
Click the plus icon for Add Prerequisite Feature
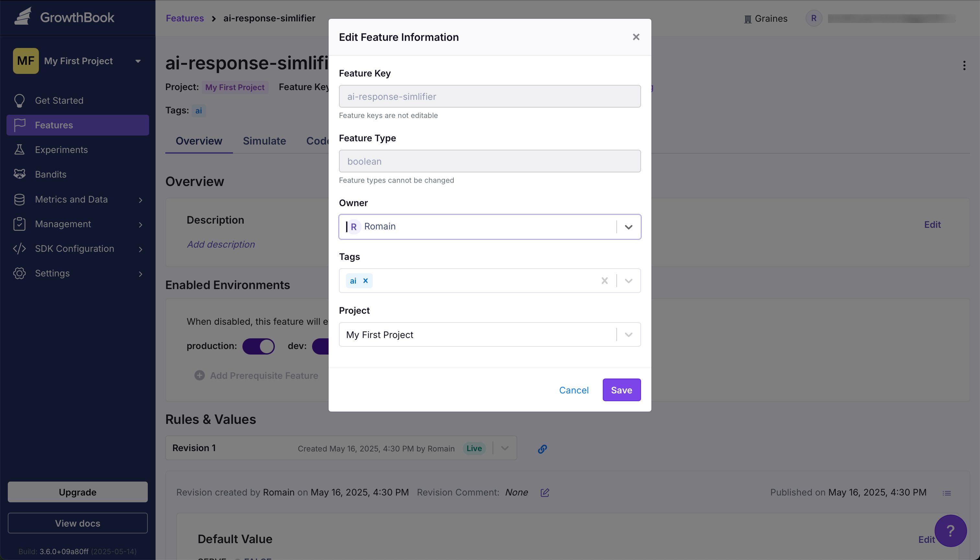click(200, 375)
